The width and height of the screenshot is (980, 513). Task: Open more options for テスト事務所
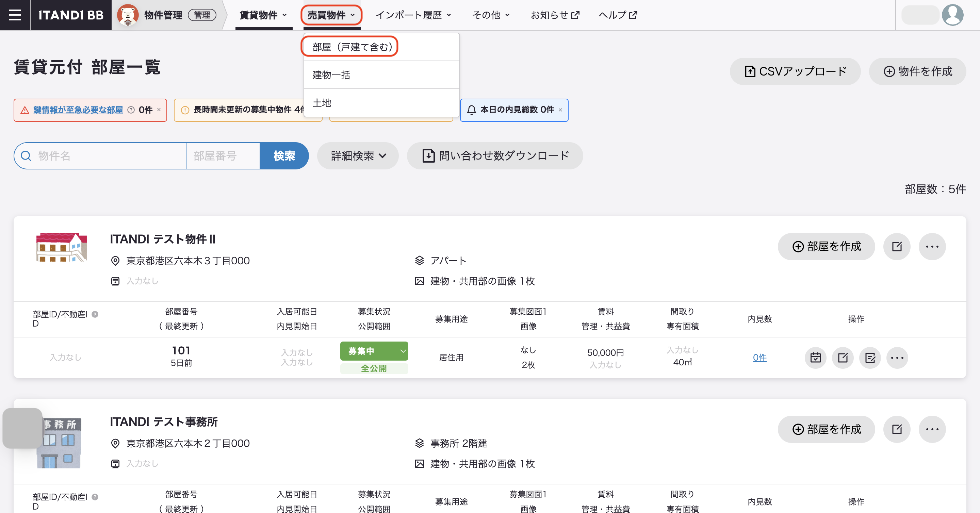tap(932, 429)
